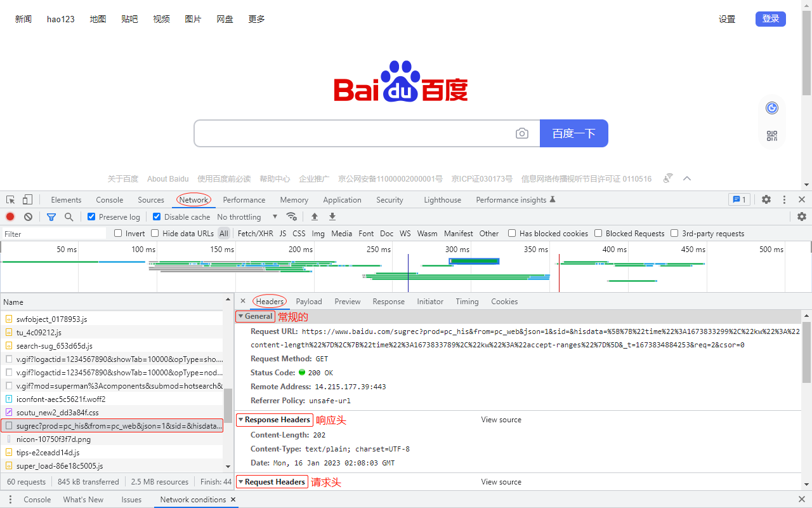Activate the inspect element picker icon
This screenshot has width=812, height=508.
coord(11,199)
